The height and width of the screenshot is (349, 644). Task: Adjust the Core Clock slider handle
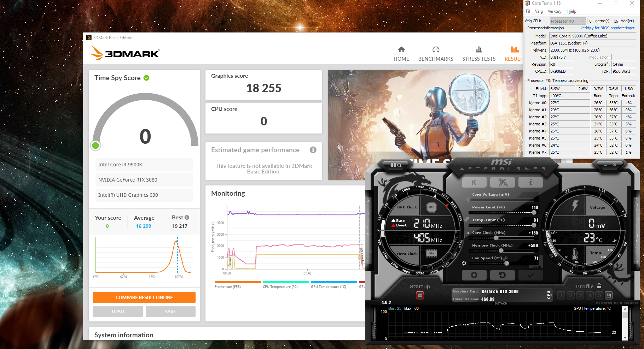pyautogui.click(x=496, y=238)
